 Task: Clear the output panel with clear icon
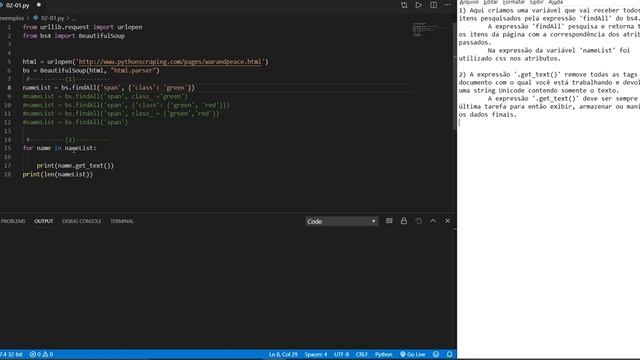point(389,221)
